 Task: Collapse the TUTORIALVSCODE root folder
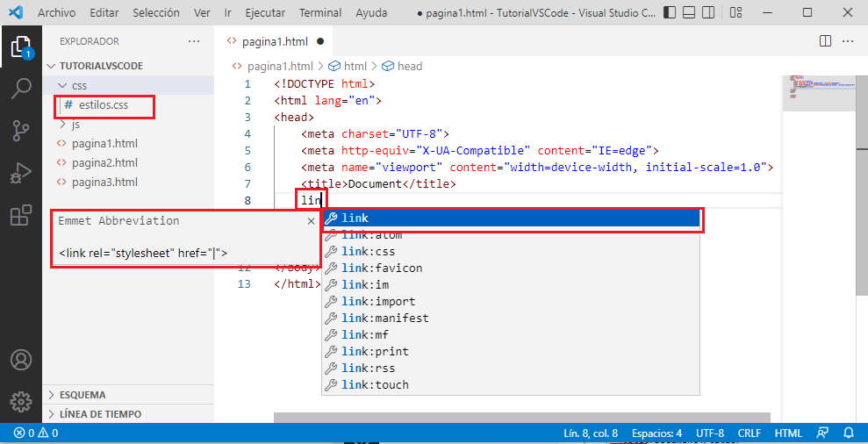click(x=128, y=66)
